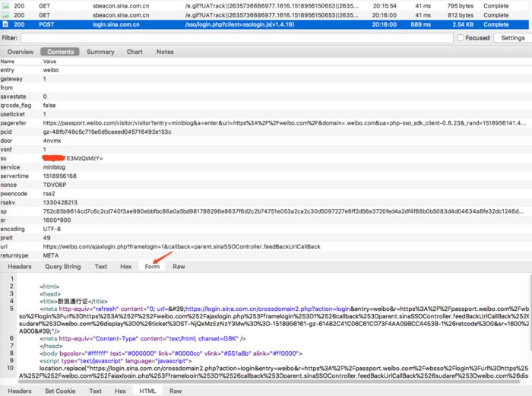Switch to the request Text tab
This screenshot has height=396, width=532.
pyautogui.click(x=101, y=267)
